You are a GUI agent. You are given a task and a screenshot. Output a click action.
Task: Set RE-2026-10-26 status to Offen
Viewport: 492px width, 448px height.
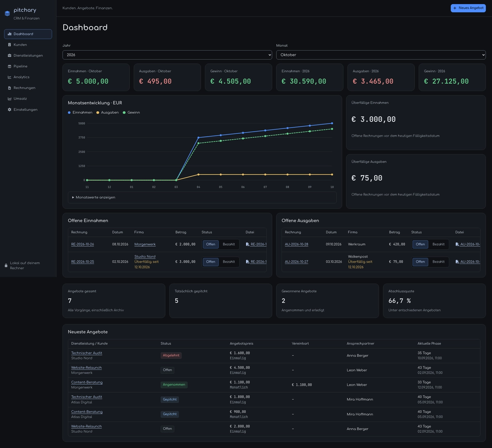coord(211,245)
